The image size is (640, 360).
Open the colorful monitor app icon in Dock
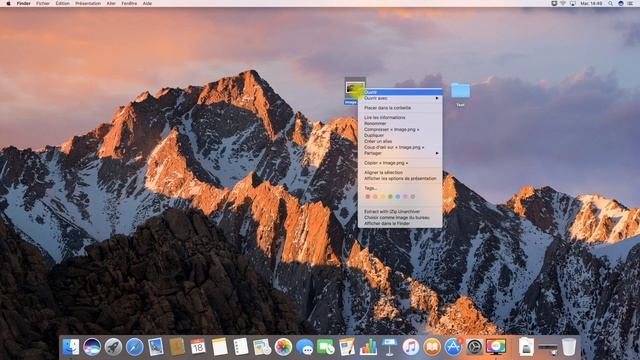[x=496, y=347]
